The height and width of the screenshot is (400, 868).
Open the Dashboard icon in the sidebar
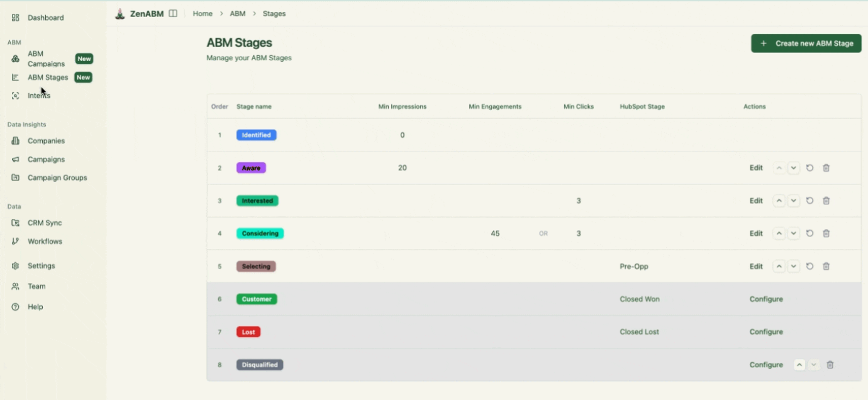click(15, 18)
